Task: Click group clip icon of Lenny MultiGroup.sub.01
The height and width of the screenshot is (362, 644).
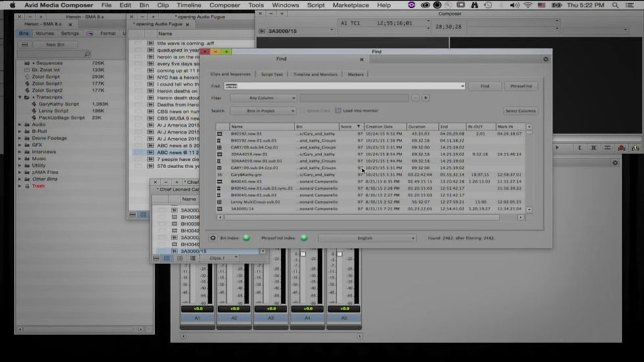Action: (219, 202)
